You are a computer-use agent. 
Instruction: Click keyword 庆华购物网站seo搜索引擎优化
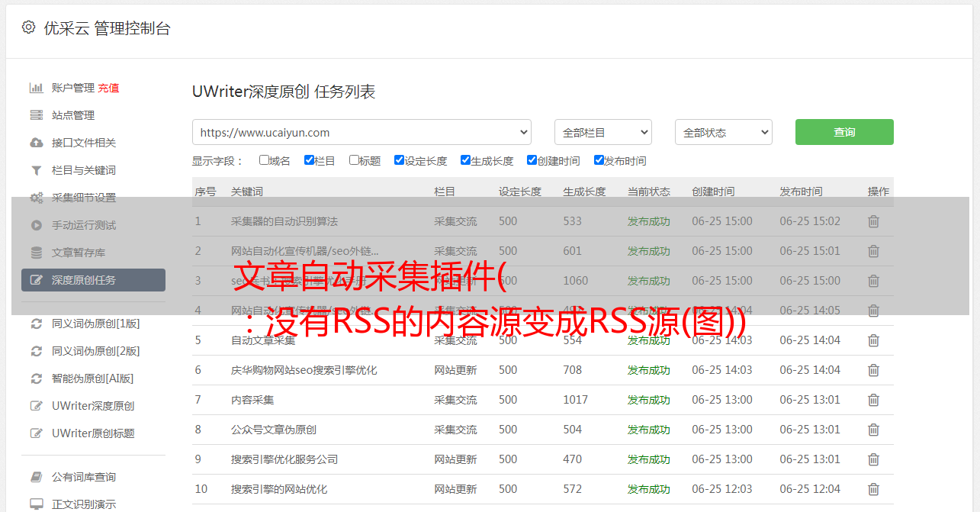pos(304,370)
